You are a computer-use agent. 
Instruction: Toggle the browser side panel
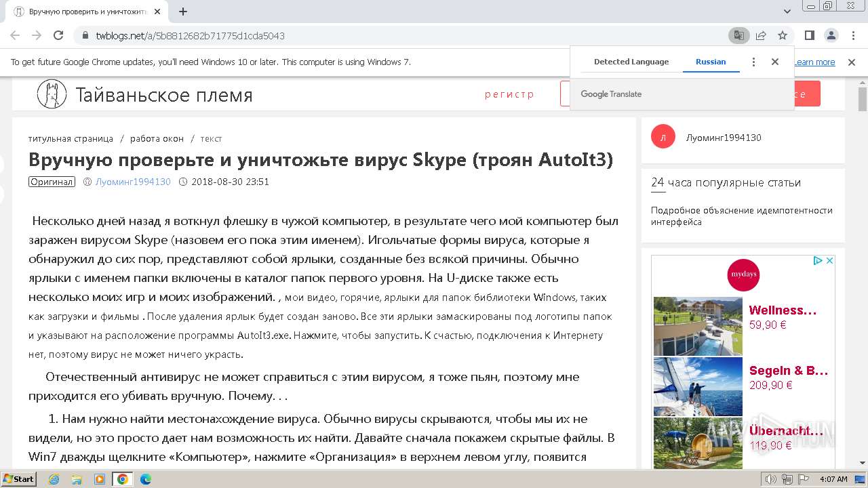810,35
